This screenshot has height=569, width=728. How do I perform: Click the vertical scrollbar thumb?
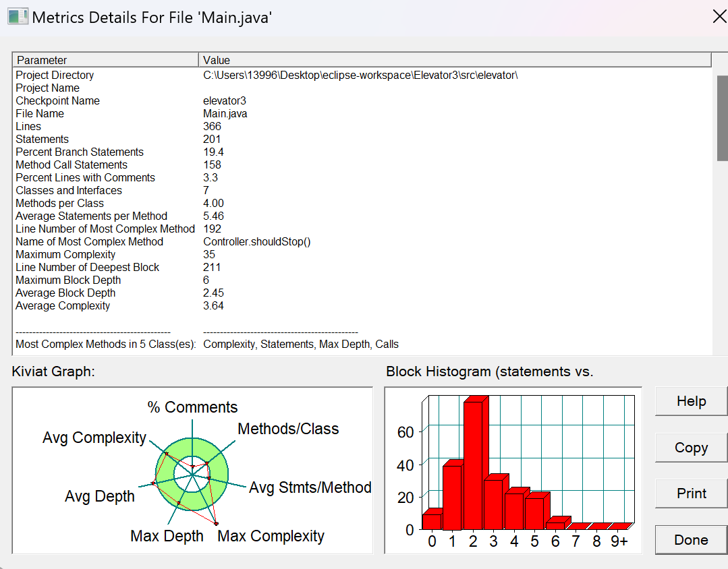pos(723,118)
